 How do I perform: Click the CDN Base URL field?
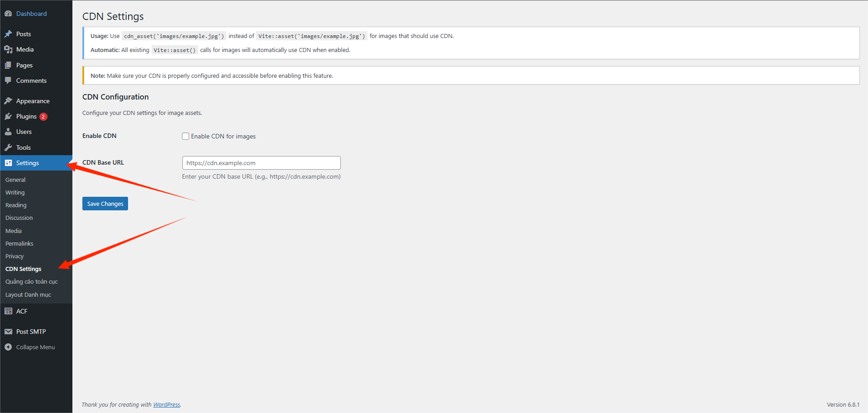261,163
